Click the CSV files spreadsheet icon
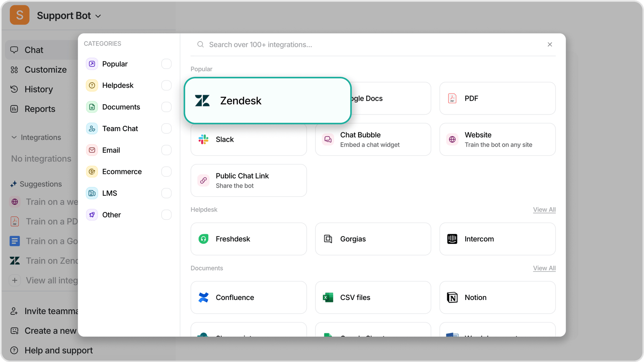 [x=328, y=297]
